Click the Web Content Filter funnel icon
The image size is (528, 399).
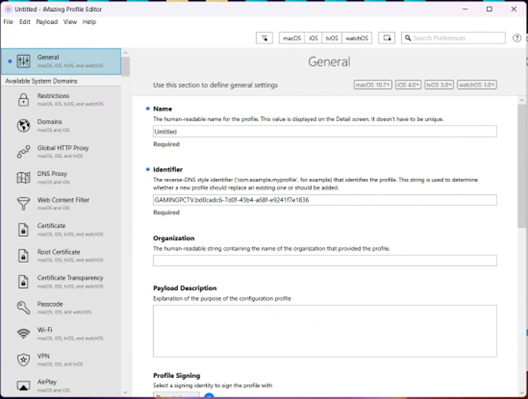point(24,204)
